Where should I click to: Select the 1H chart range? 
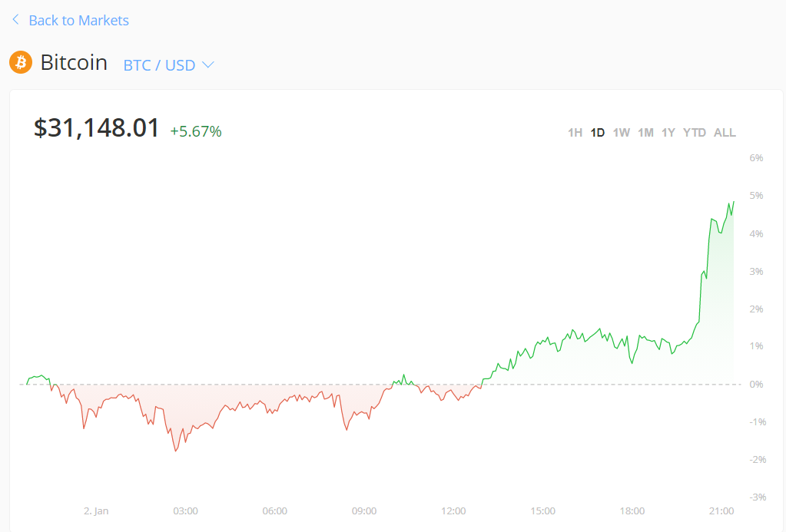pos(575,133)
